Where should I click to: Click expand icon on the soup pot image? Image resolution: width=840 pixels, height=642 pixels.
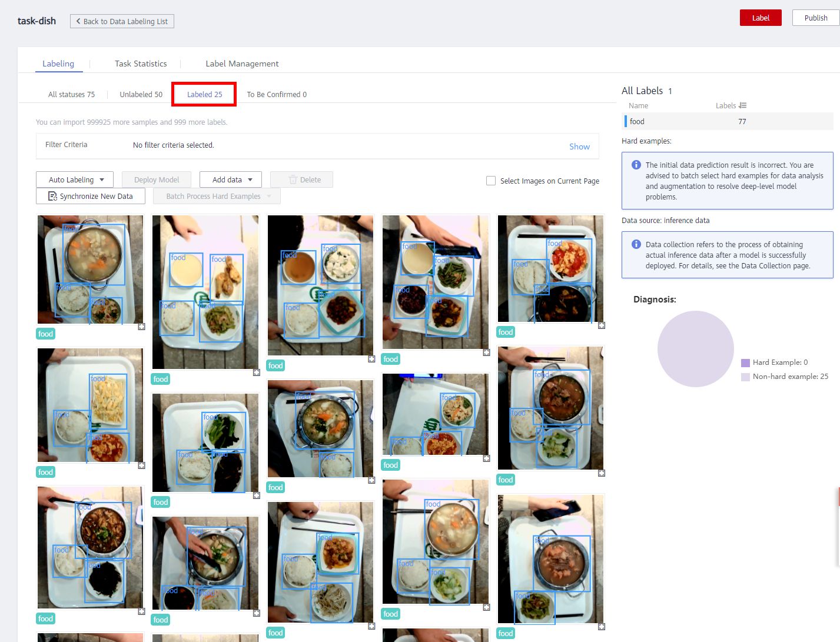pyautogui.click(x=142, y=327)
